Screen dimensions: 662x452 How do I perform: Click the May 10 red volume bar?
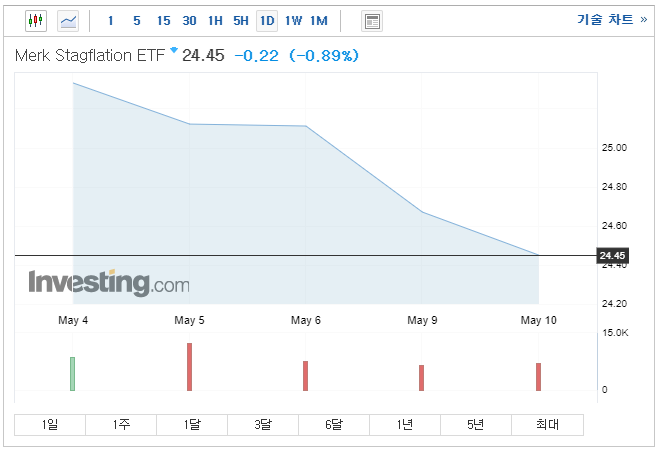[539, 377]
